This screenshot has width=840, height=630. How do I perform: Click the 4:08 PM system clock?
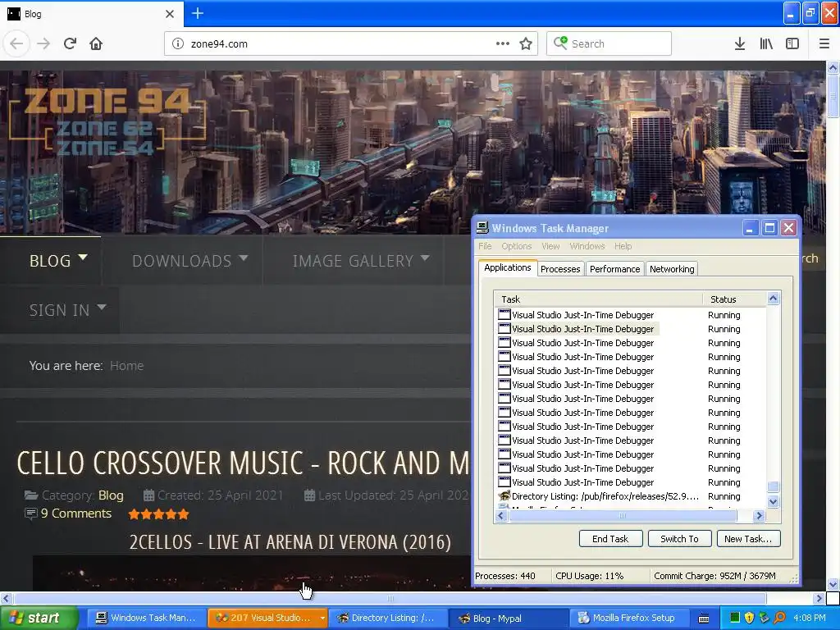coord(810,618)
